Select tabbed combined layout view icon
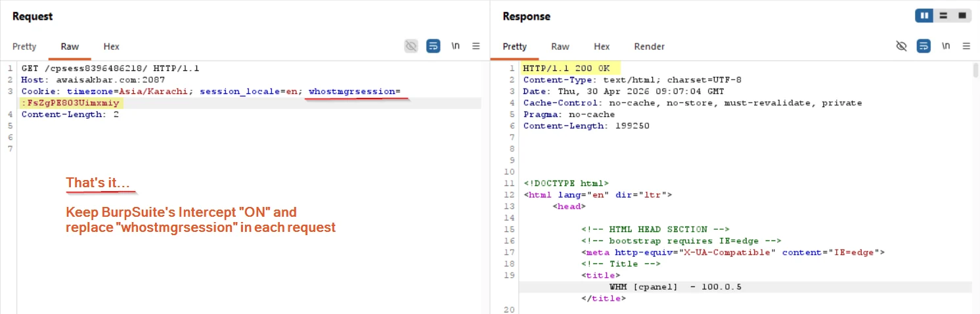Screen dimensions: 980x314 pyautogui.click(x=962, y=16)
